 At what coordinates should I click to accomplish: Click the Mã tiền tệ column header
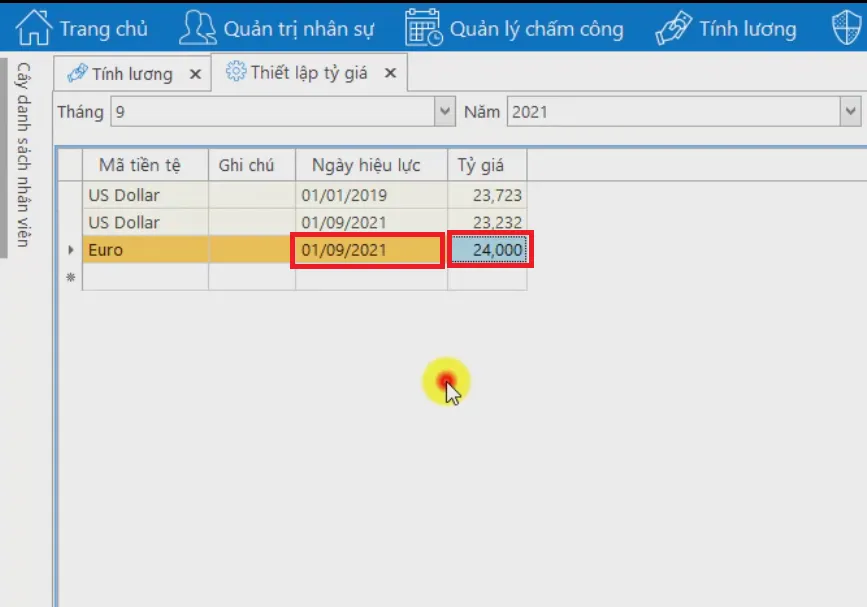(x=145, y=165)
